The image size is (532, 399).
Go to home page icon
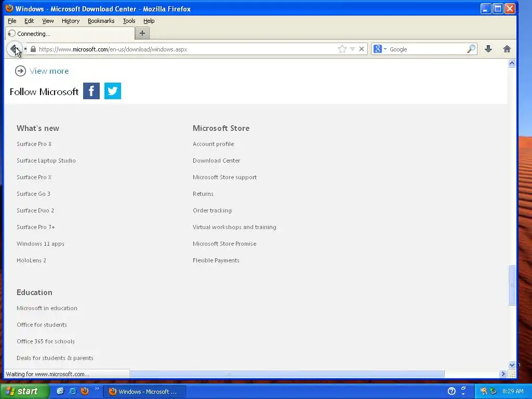coord(507,49)
